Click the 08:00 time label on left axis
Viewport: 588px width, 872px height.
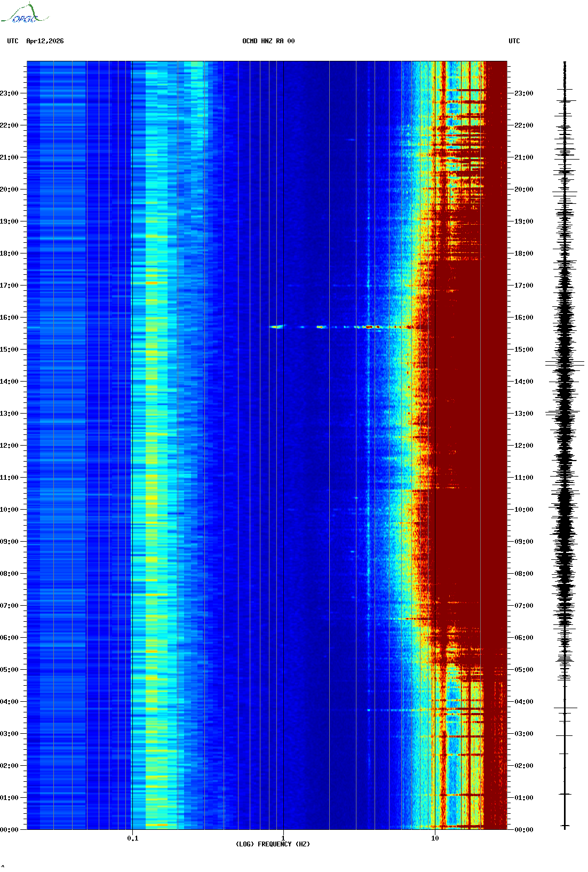pyautogui.click(x=9, y=574)
